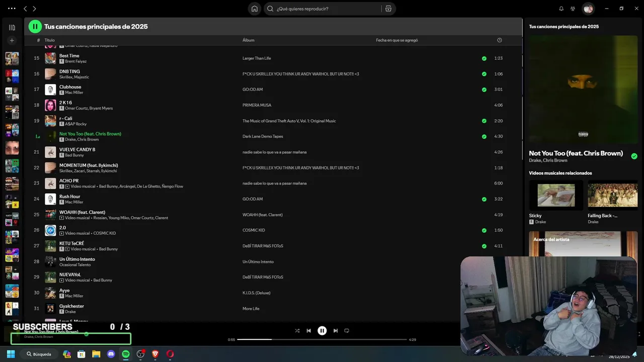Viewport: 644px width, 362px height.
Task: Pause playback in the bottom player
Action: pos(322,331)
